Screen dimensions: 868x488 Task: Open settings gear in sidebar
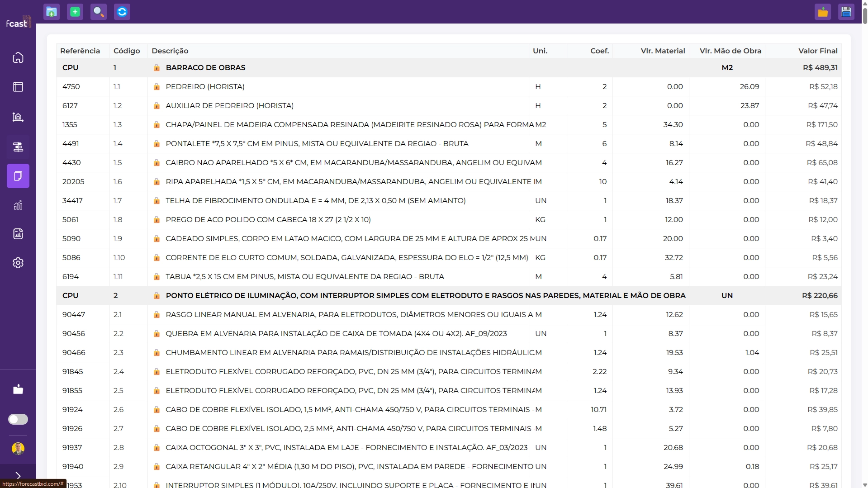tap(18, 263)
